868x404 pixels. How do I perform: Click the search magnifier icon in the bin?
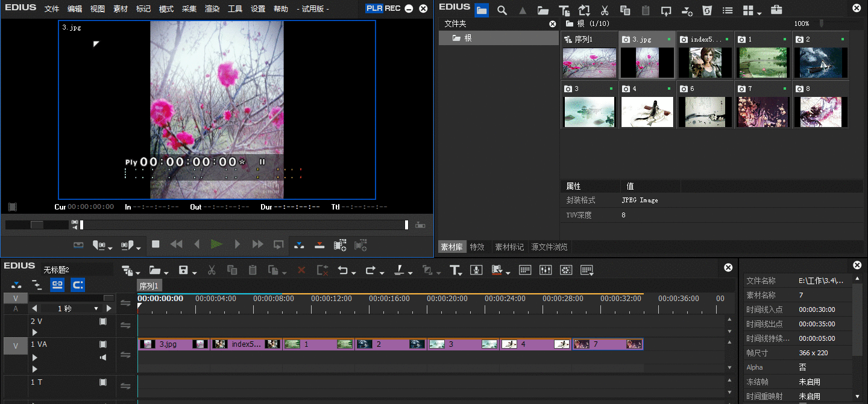tap(502, 10)
